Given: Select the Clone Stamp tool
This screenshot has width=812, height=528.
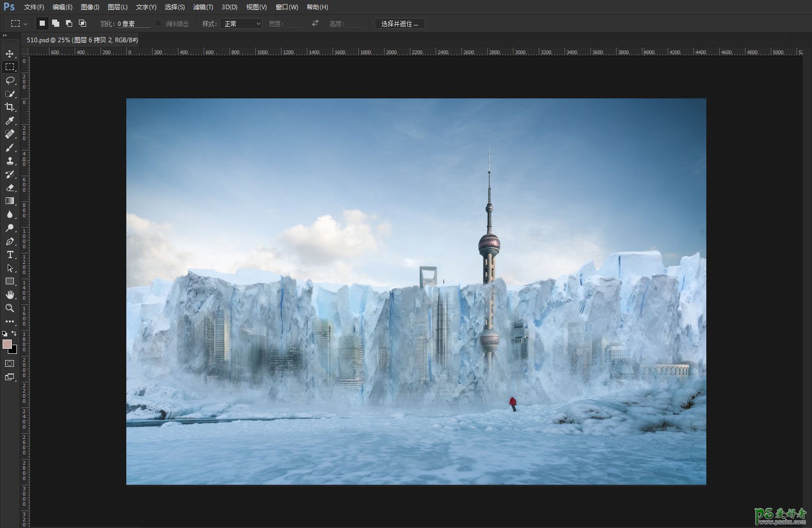Looking at the screenshot, I should (x=10, y=161).
